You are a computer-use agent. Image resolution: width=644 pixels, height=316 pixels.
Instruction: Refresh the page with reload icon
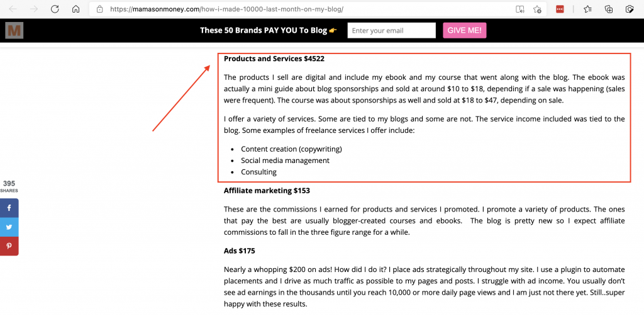[x=55, y=9]
